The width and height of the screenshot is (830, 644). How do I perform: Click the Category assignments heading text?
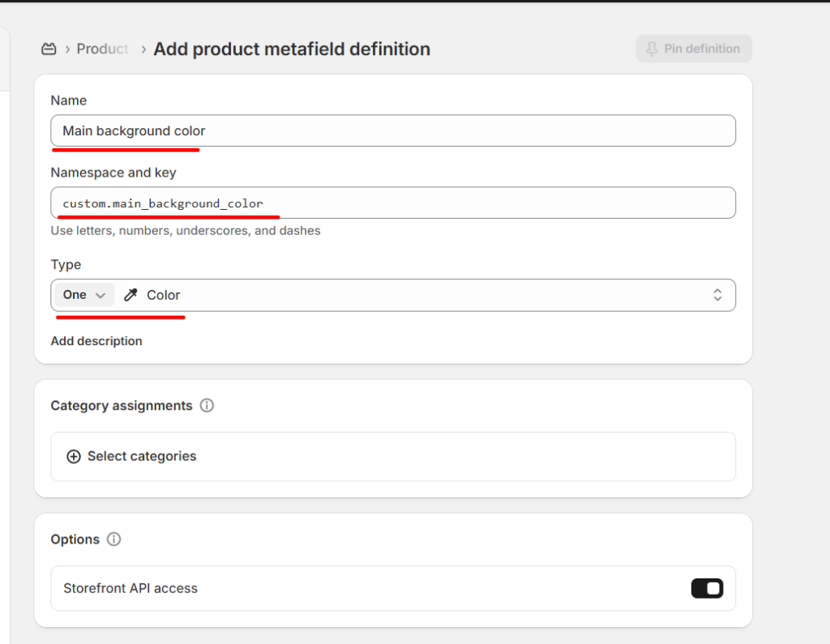pyautogui.click(x=122, y=405)
